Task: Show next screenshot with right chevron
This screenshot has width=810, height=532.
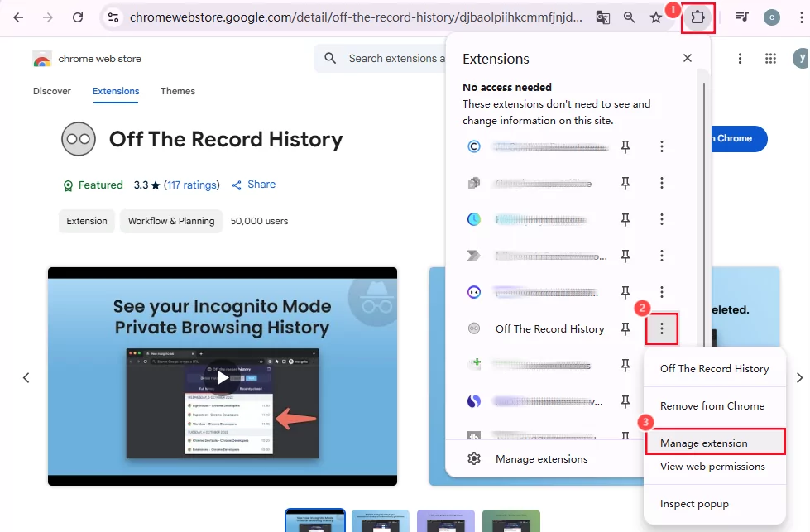Action: pos(799,377)
